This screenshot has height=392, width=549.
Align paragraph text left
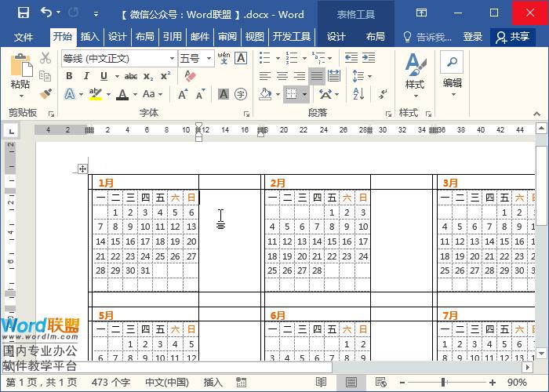pyautogui.click(x=265, y=75)
